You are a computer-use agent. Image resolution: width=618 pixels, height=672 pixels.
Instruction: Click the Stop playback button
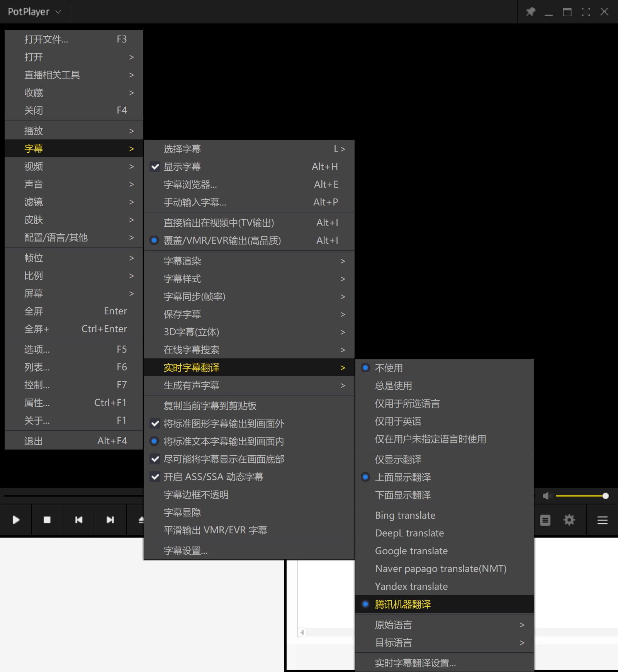[x=47, y=520]
